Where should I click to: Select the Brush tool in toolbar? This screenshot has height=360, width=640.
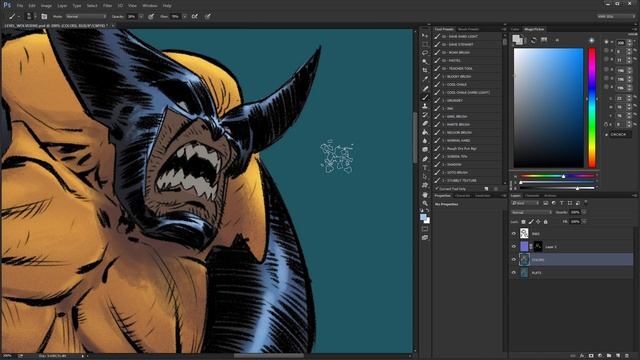[x=425, y=97]
